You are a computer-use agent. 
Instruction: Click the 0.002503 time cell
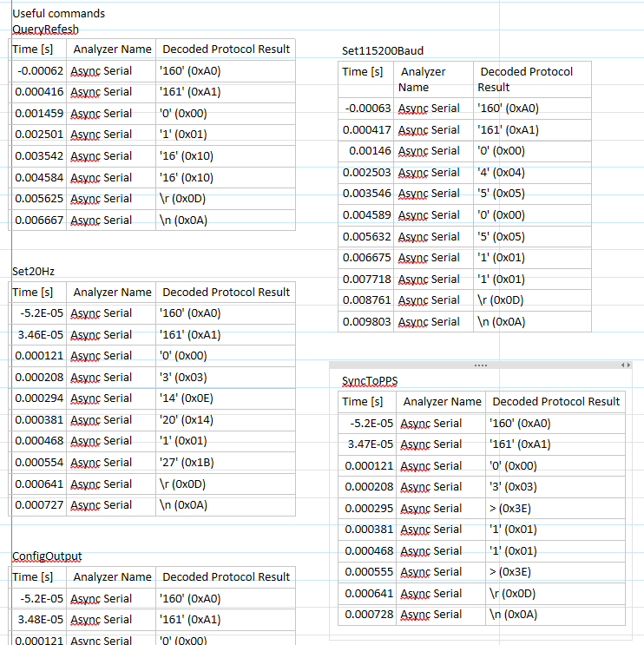[x=367, y=173]
